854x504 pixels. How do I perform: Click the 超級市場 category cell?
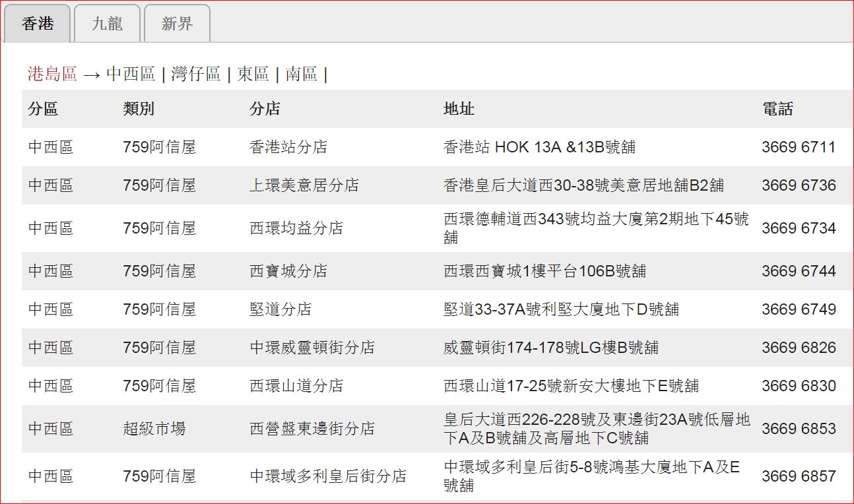pyautogui.click(x=154, y=429)
